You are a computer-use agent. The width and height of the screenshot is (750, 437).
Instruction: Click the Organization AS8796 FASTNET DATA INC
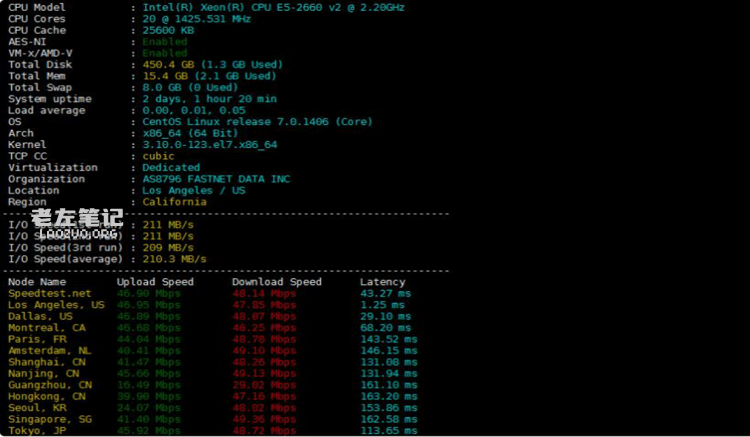coord(216,179)
